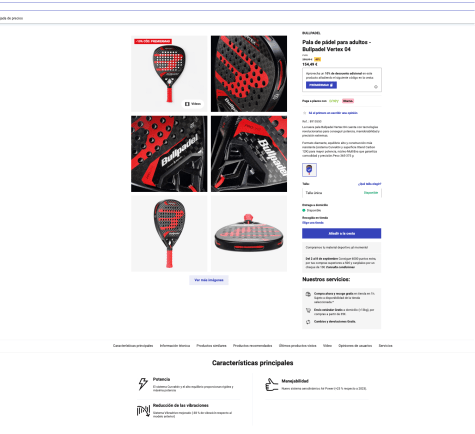Choose a store for pickup link

tap(313, 223)
